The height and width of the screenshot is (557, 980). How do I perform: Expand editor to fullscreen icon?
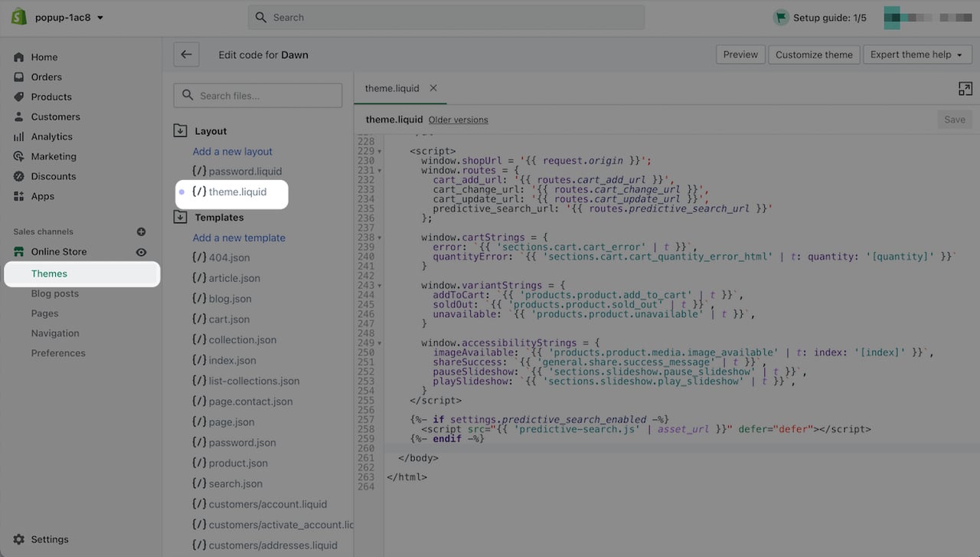(965, 89)
